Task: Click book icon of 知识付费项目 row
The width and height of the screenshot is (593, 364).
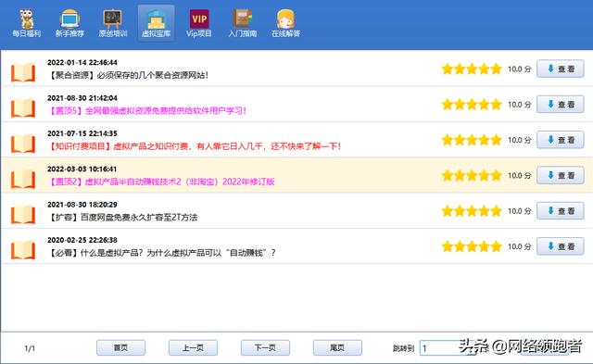Action: coord(23,144)
